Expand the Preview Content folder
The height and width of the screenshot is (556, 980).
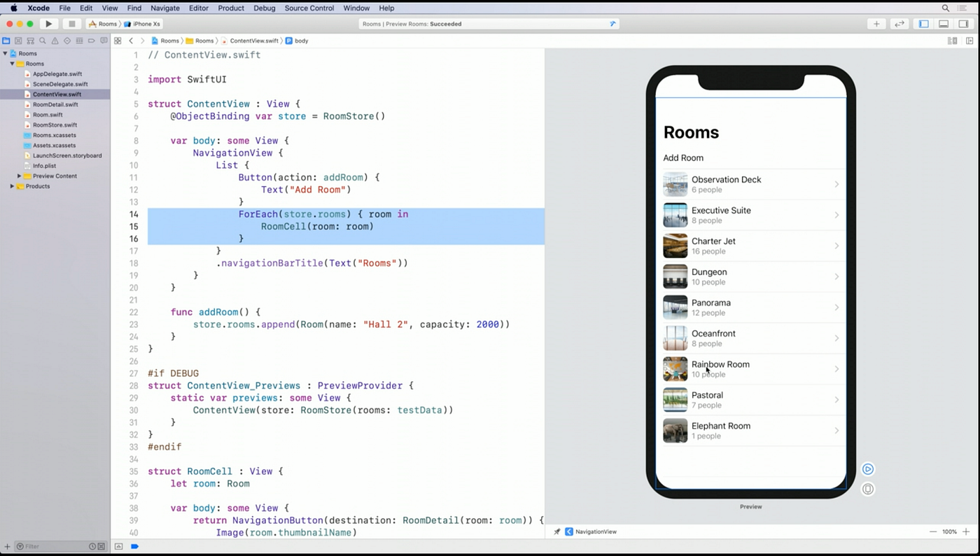tap(20, 176)
